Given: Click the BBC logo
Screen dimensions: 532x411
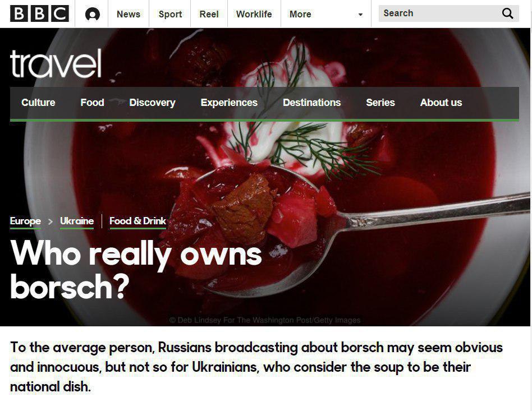Looking at the screenshot, I should tap(39, 14).
